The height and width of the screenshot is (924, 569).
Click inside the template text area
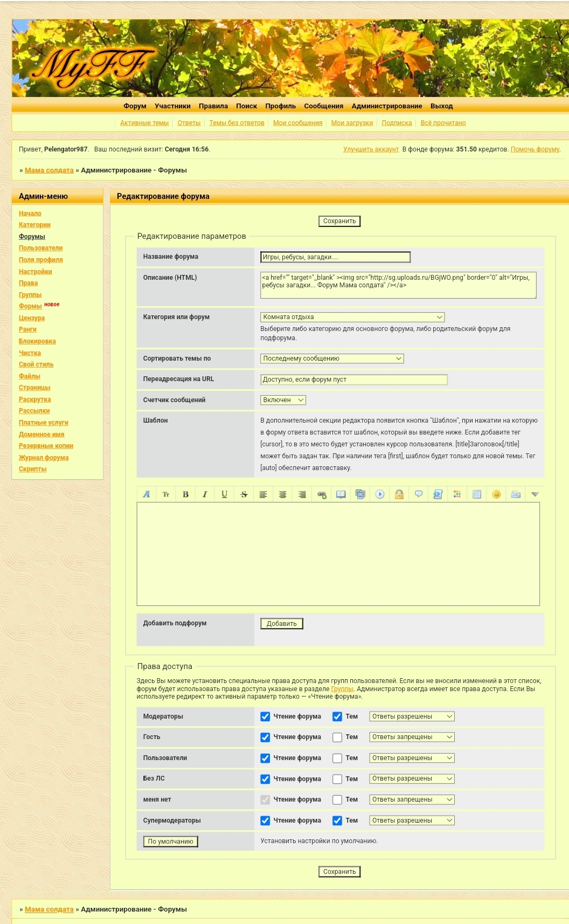tap(338, 554)
